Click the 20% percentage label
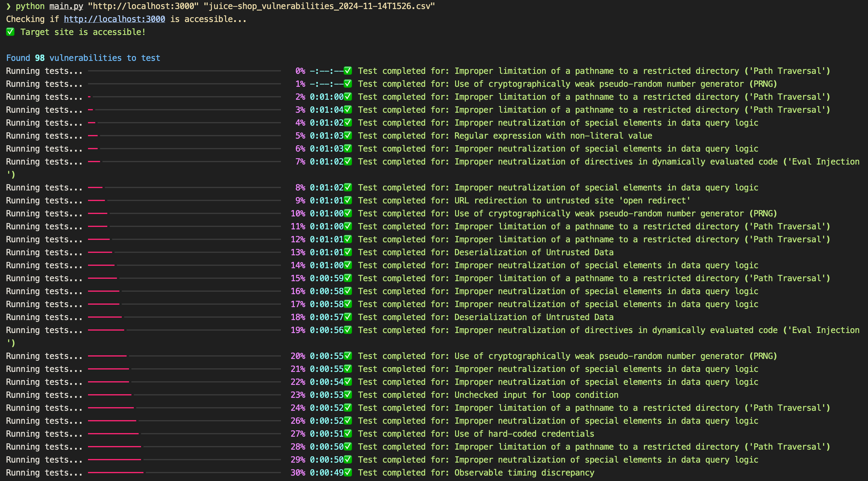Viewport: 868px width, 481px height. 298,356
